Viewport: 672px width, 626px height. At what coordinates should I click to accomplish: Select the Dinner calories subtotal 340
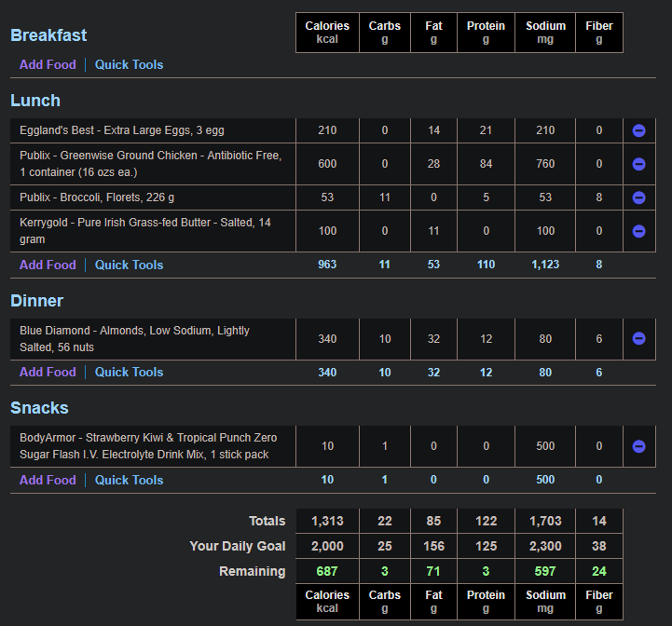point(327,373)
